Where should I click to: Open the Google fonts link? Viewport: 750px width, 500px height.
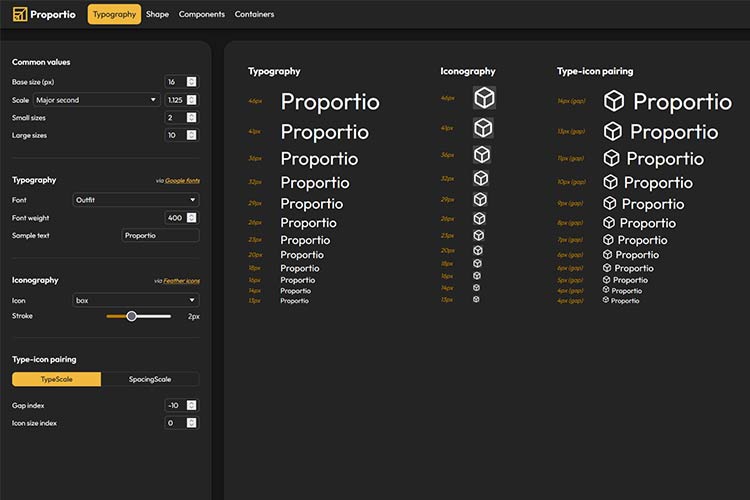[x=182, y=180]
